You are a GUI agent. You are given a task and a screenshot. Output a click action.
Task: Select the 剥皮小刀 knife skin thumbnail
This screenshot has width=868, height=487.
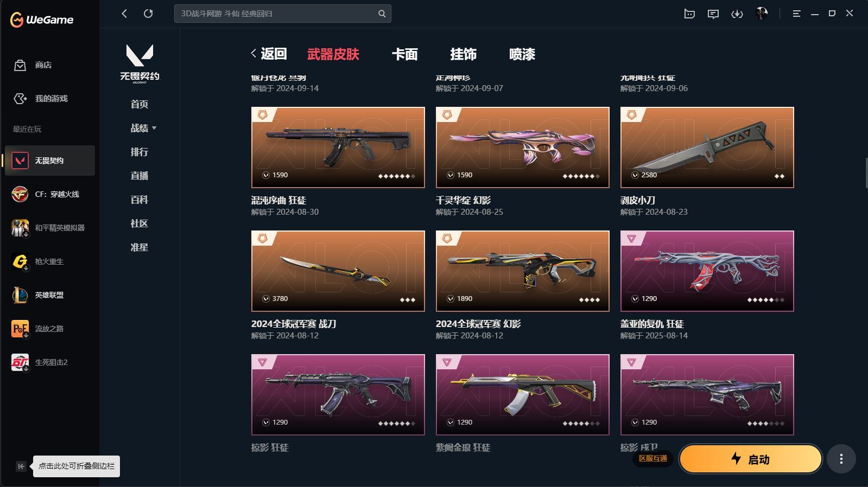tap(707, 148)
